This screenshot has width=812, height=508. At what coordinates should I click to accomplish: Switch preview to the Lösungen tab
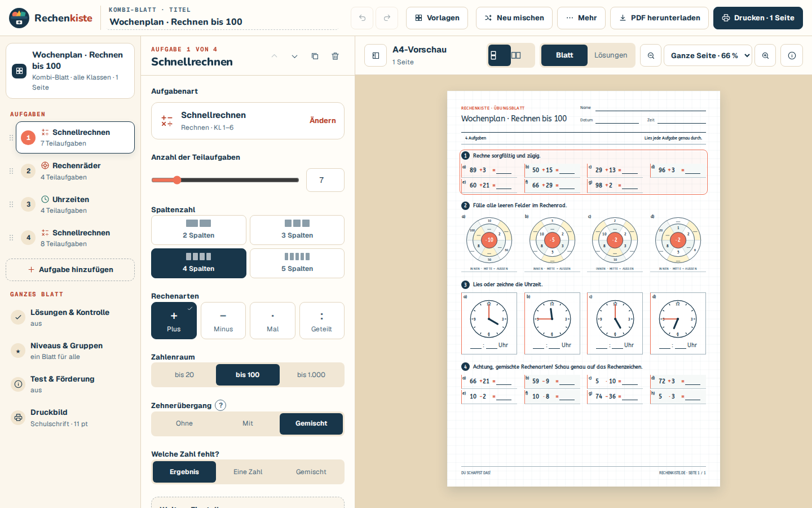pos(611,55)
